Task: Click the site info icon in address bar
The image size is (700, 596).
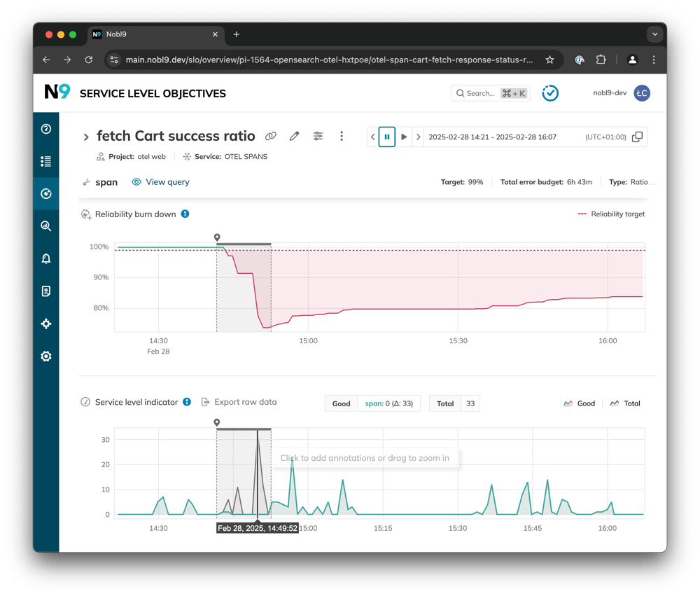Action: coord(114,60)
